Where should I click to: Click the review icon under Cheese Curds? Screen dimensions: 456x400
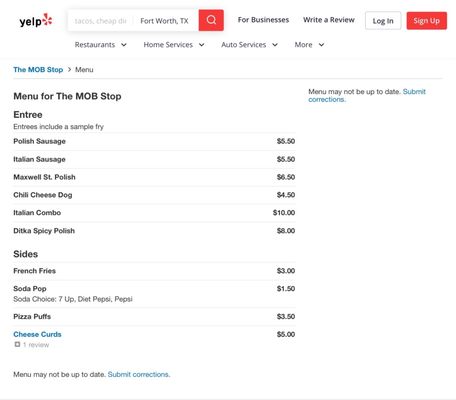pyautogui.click(x=17, y=344)
